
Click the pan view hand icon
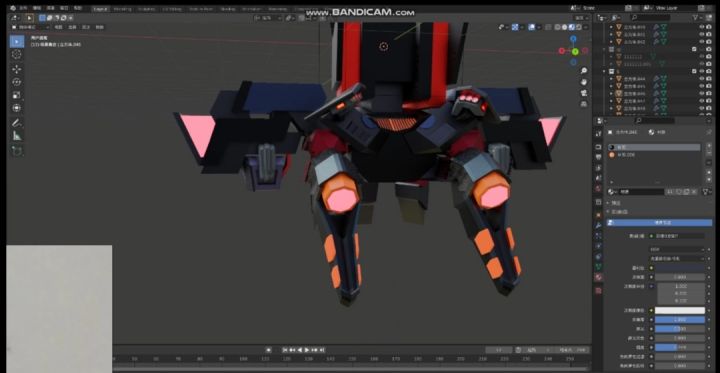tap(584, 82)
